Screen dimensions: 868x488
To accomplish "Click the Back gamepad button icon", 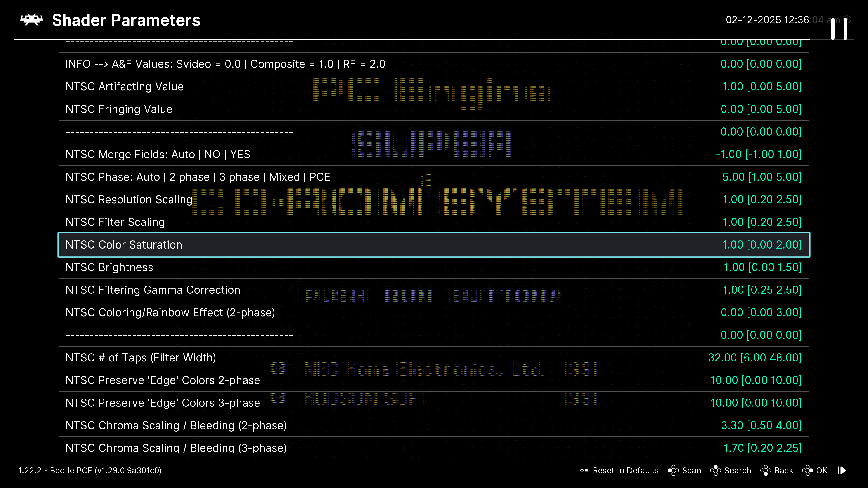I will coord(766,470).
